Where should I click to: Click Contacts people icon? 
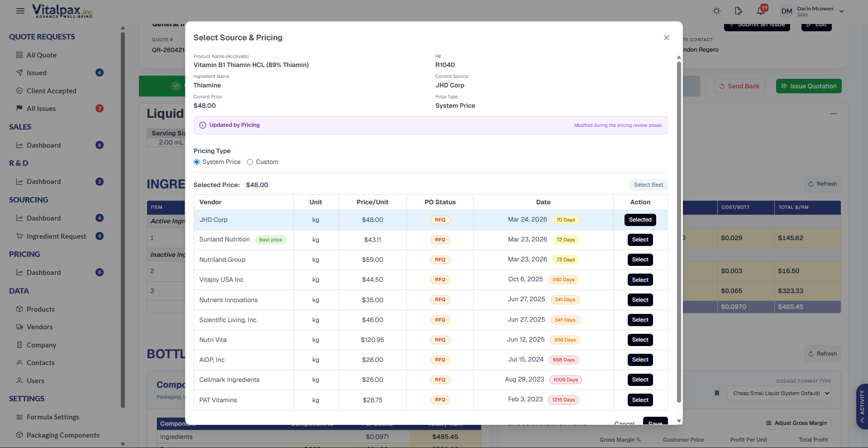point(19,362)
